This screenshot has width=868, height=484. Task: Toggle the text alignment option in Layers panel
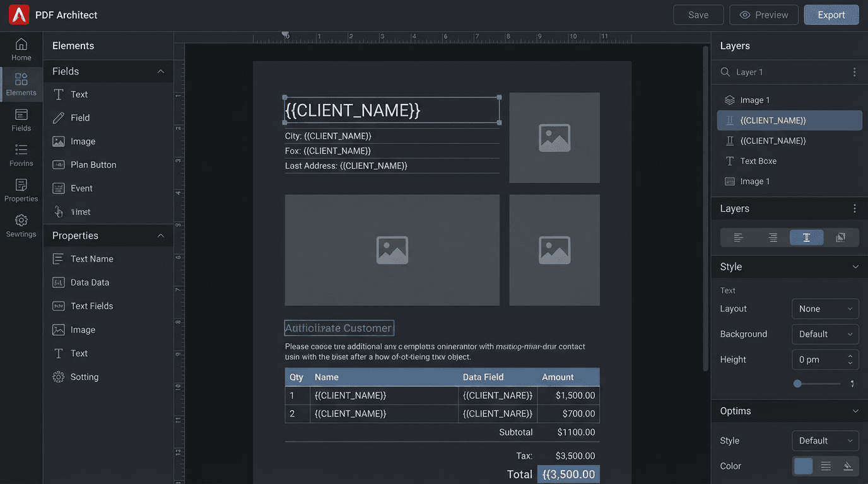click(807, 237)
